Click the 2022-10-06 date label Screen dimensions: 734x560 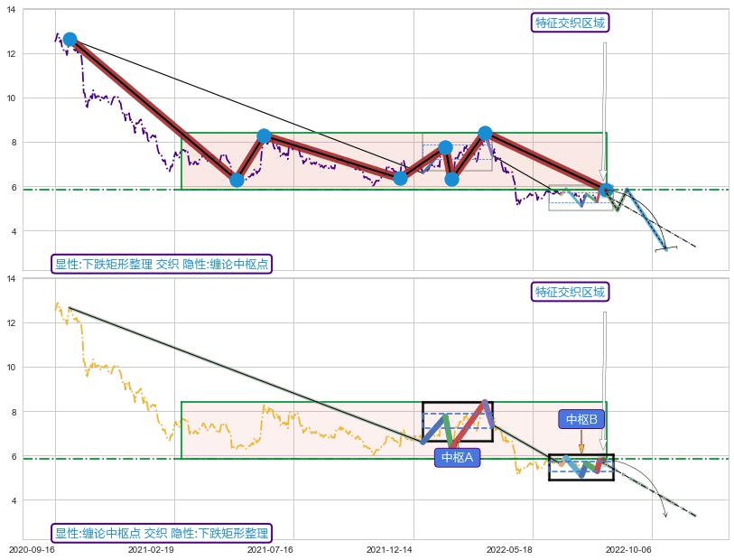pos(627,548)
